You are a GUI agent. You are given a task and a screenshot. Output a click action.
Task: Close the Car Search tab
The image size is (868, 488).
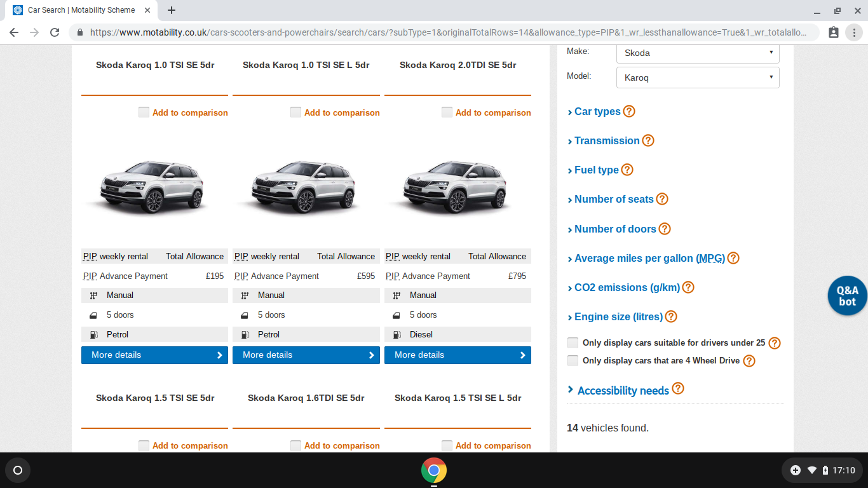pos(149,10)
